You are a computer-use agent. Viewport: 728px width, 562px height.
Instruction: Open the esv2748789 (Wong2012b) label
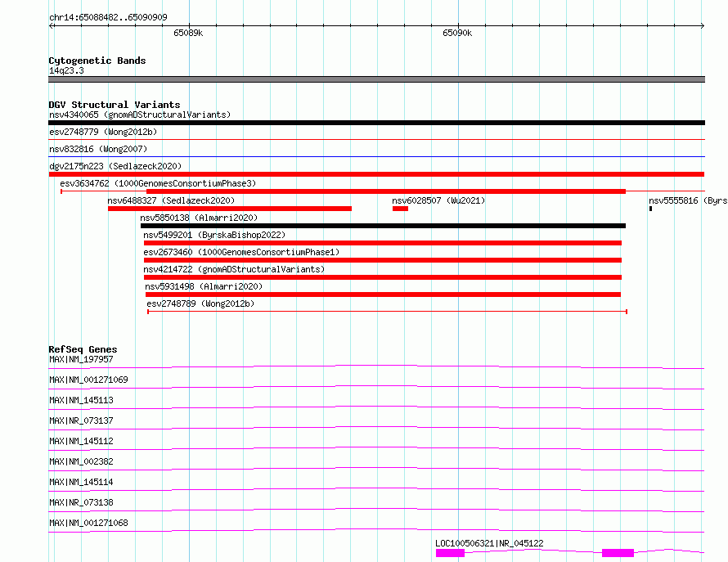click(200, 303)
